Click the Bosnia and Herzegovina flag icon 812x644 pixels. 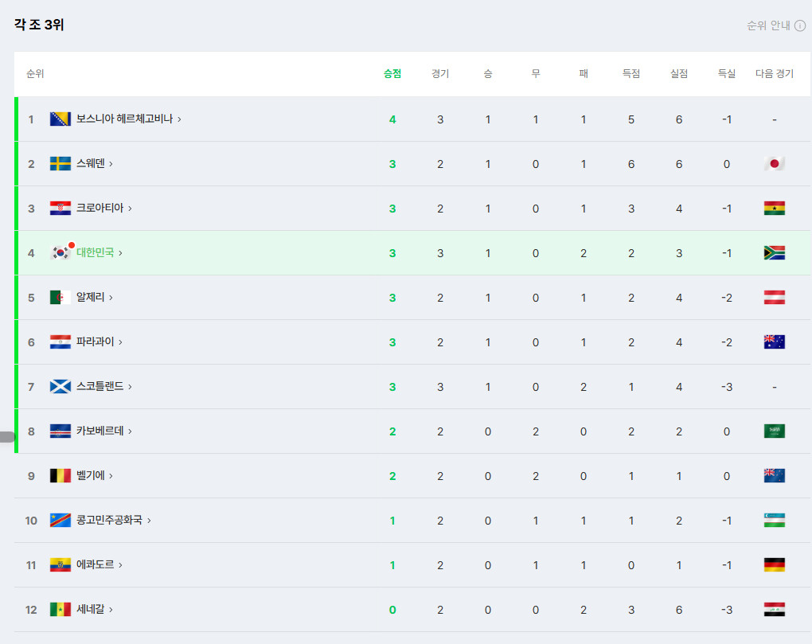point(60,119)
